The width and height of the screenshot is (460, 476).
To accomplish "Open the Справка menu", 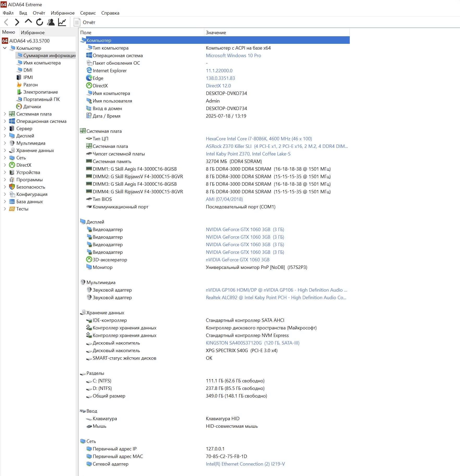I will [110, 13].
